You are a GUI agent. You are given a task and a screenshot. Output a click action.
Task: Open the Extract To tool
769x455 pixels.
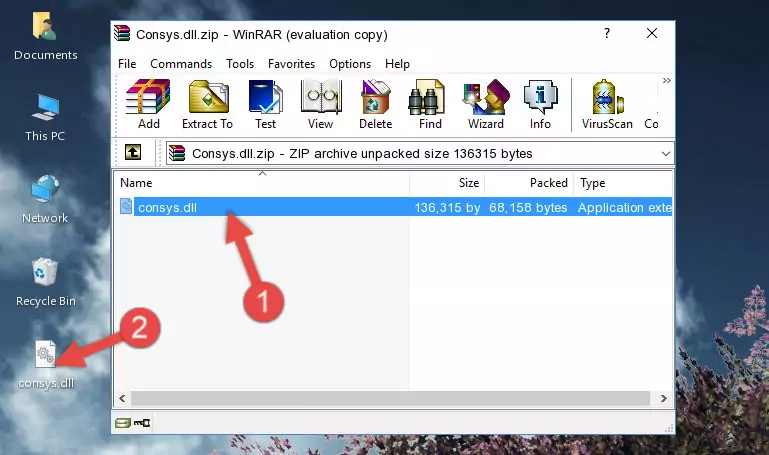coord(207,104)
